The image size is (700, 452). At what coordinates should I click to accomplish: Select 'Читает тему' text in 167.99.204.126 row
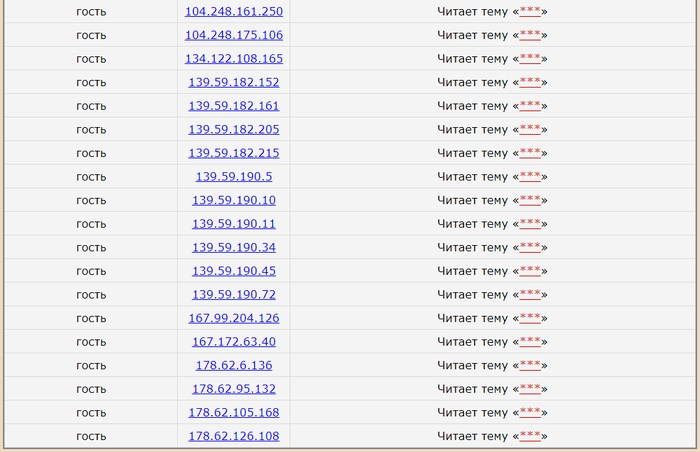(x=472, y=318)
